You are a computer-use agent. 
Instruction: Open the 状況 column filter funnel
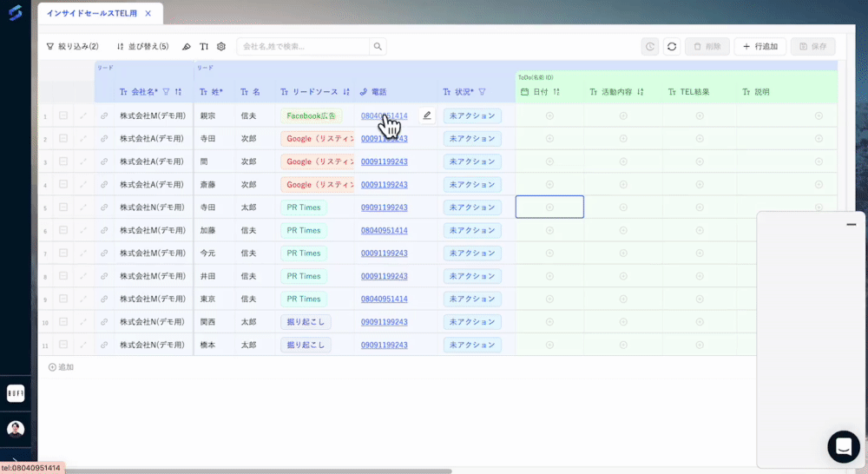point(482,91)
